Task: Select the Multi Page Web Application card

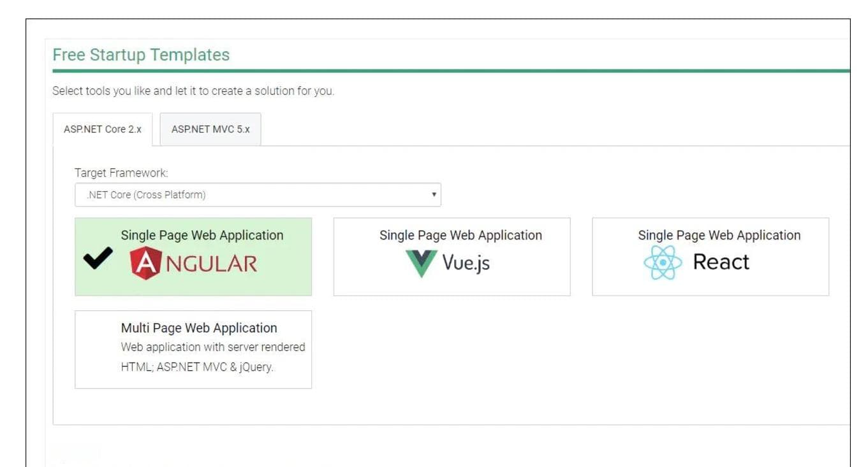Action: (x=193, y=349)
